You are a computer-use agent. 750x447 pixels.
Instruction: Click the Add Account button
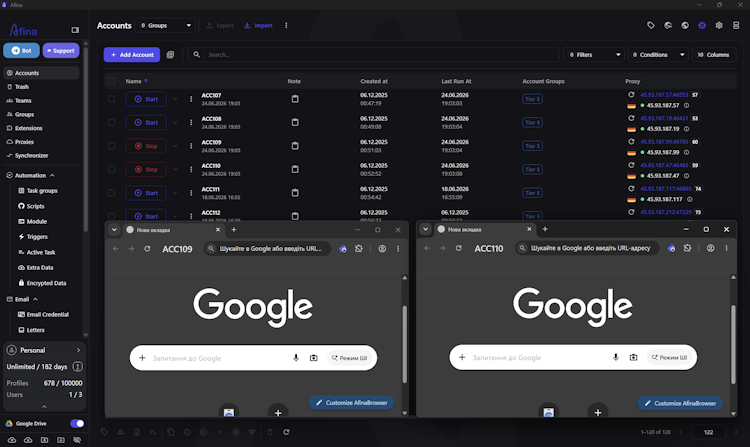point(132,55)
